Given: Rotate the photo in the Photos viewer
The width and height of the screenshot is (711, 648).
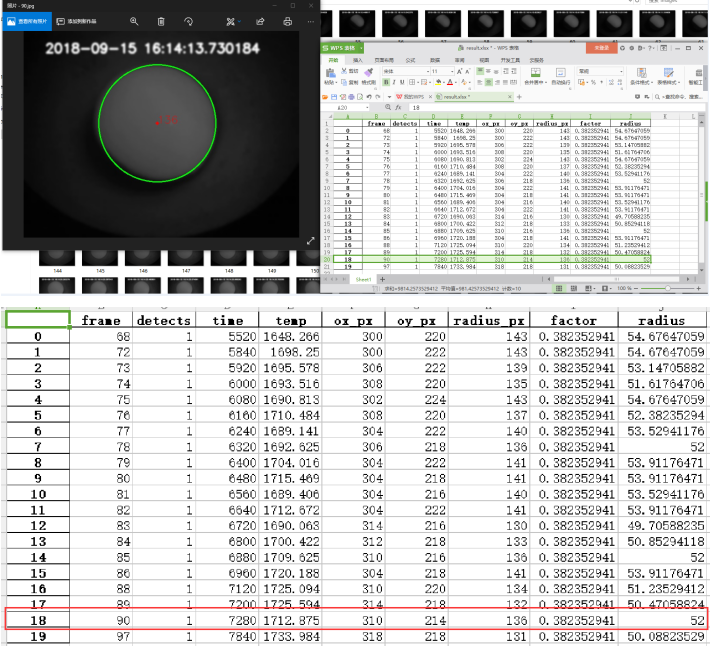Looking at the screenshot, I should click(x=188, y=21).
